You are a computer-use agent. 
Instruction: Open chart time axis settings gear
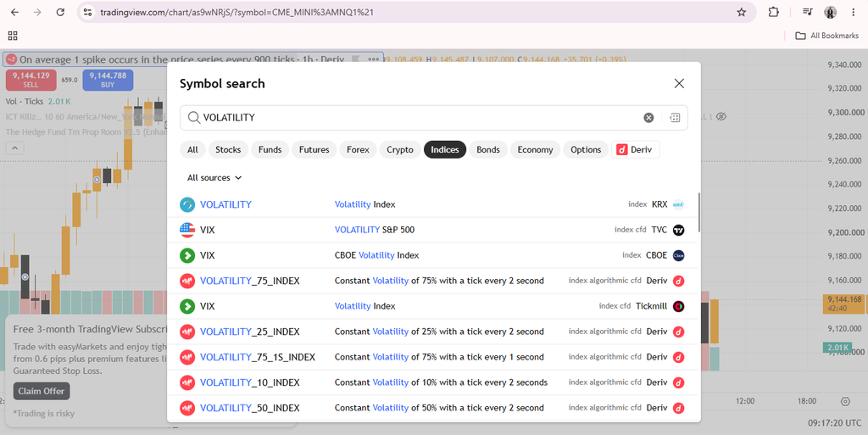pyautogui.click(x=845, y=401)
